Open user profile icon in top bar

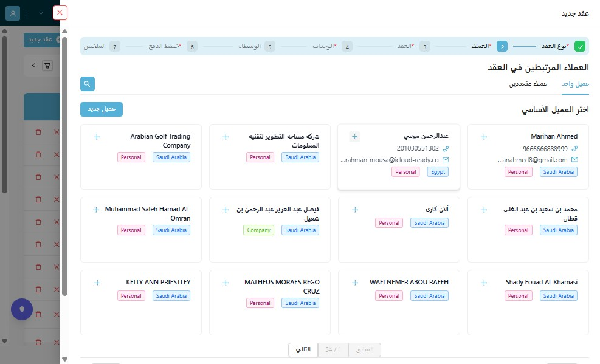click(13, 13)
